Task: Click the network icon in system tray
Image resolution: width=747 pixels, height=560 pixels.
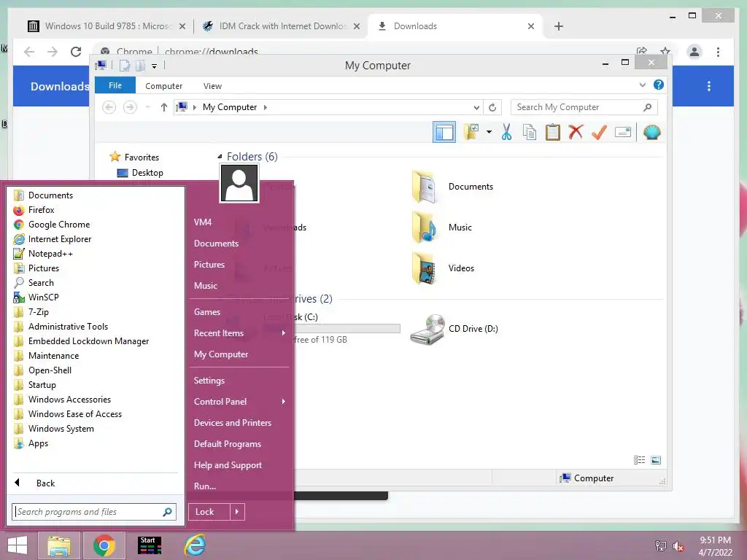Action: click(x=661, y=545)
